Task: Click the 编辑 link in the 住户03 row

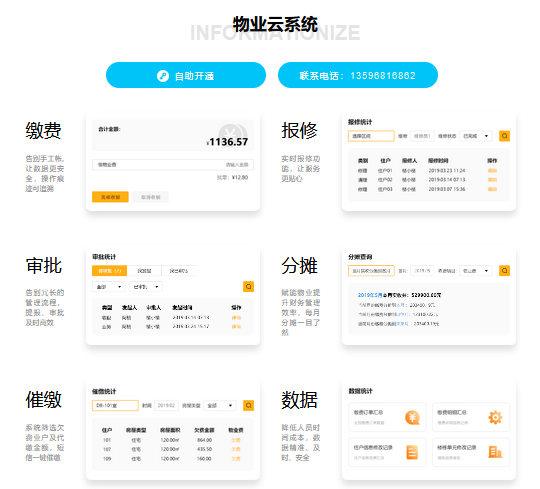Action: (492, 189)
